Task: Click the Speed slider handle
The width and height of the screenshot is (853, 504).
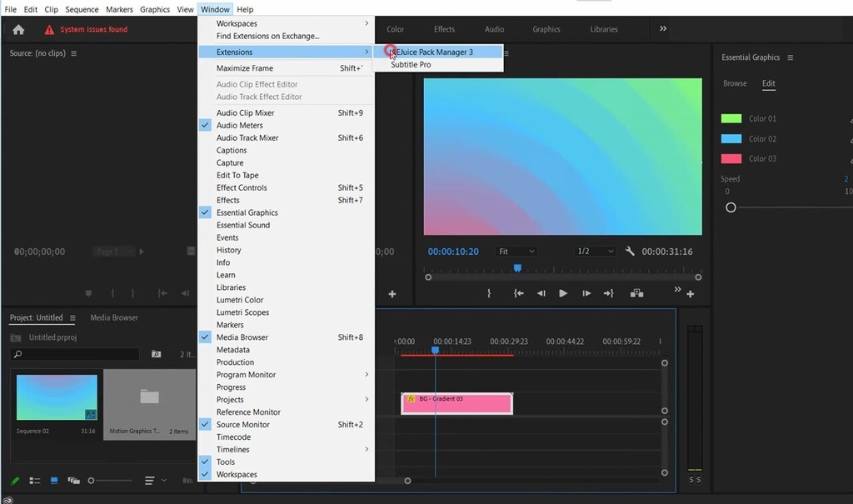Action: 731,207
